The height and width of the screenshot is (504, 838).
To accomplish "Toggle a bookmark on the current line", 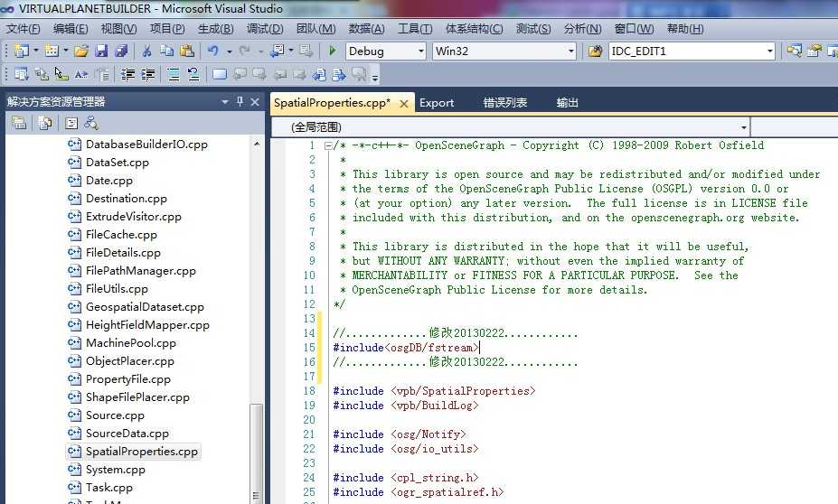I will 219,74.
